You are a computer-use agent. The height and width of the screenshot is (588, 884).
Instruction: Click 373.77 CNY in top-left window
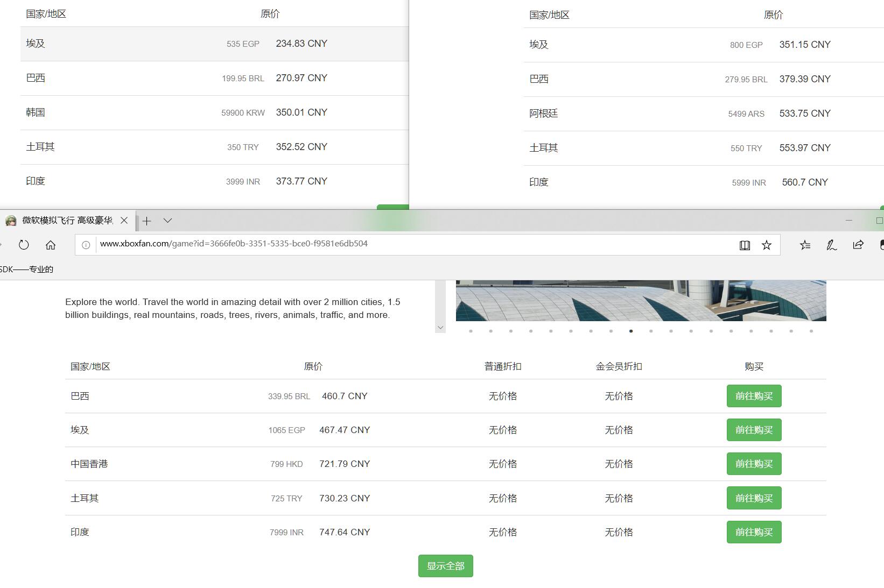(301, 181)
